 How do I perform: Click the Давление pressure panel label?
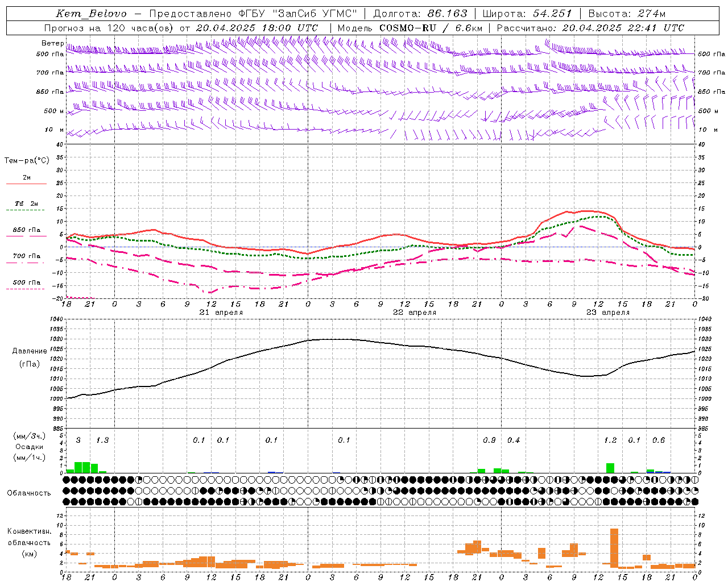30,351
